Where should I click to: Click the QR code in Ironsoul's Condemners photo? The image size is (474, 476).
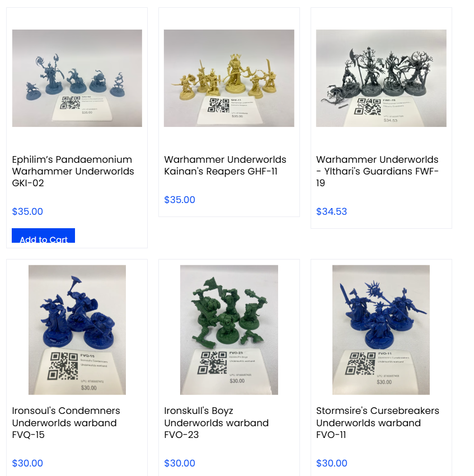(63, 366)
